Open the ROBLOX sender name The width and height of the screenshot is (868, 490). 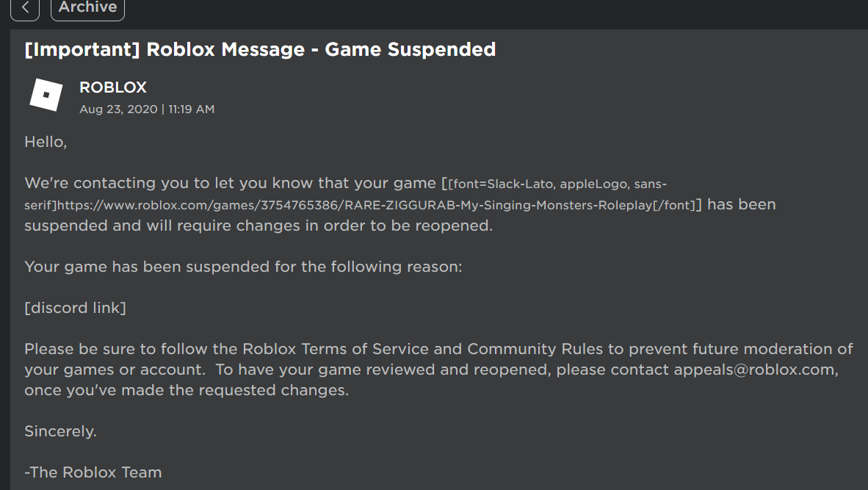tap(113, 87)
